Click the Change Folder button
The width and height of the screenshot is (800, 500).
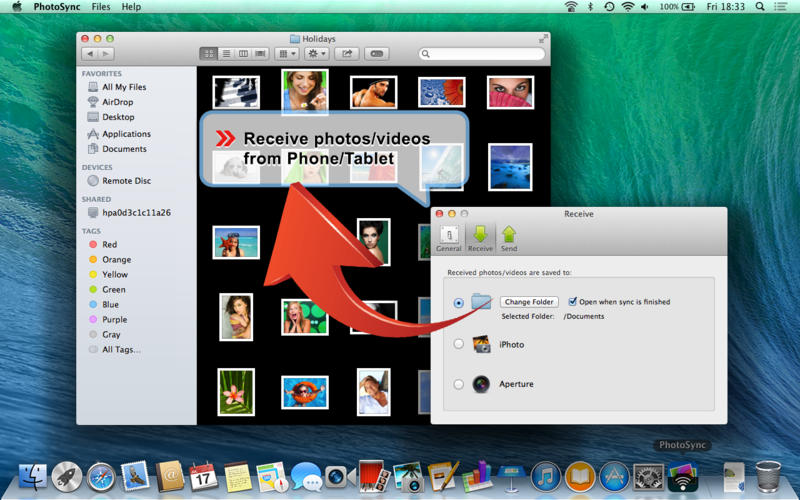[x=529, y=301]
